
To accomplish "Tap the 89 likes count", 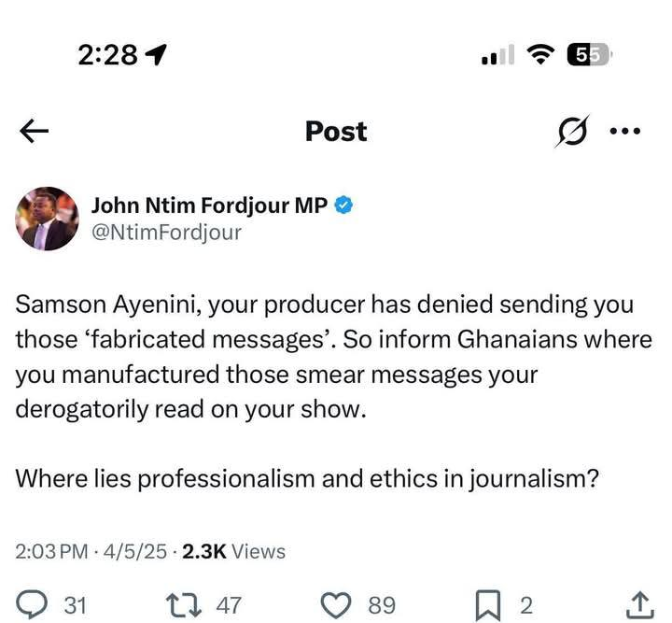I will pos(381,605).
